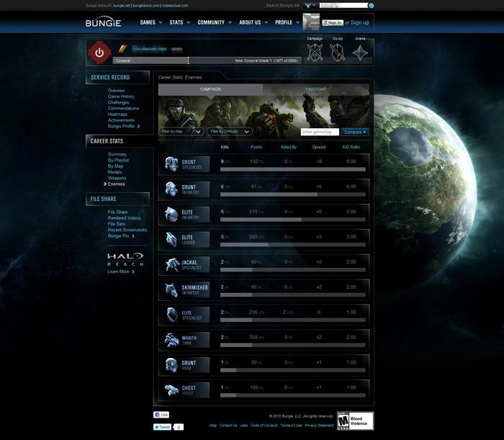This screenshot has height=440, width=504.
Task: Open the Filter by Difficulty dropdown
Action: [229, 132]
